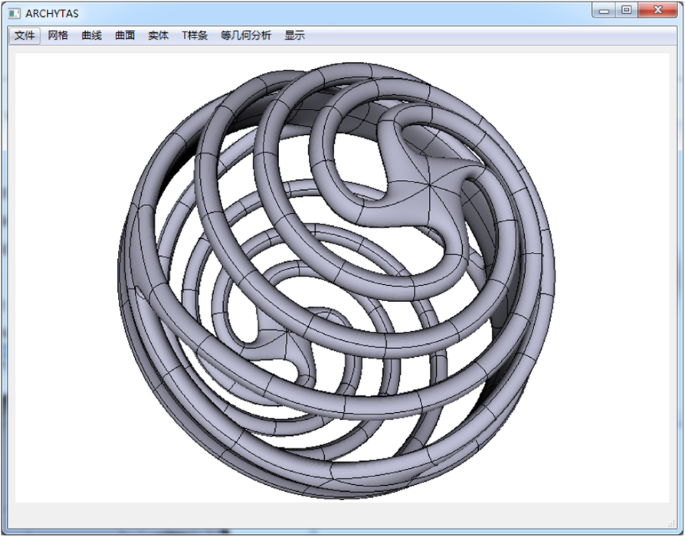
Task: Click blank menu bar space right of 显示
Action: pyautogui.click(x=480, y=35)
